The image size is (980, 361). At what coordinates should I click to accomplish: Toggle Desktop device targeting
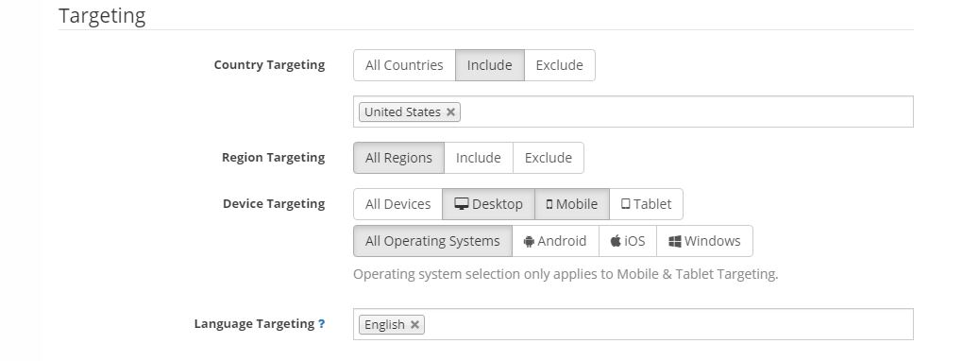click(x=488, y=204)
